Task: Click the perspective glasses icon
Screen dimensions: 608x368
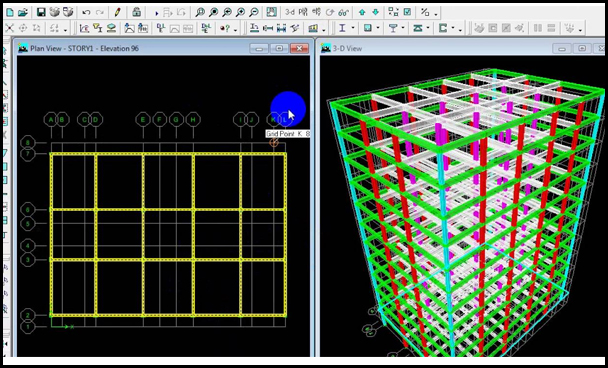Action: click(x=344, y=12)
